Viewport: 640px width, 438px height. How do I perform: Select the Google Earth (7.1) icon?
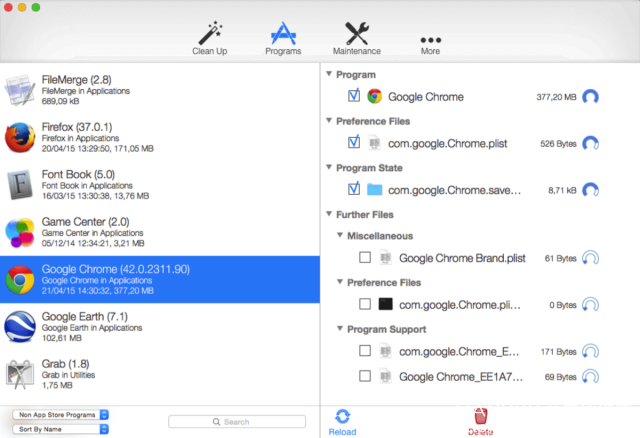(20, 327)
